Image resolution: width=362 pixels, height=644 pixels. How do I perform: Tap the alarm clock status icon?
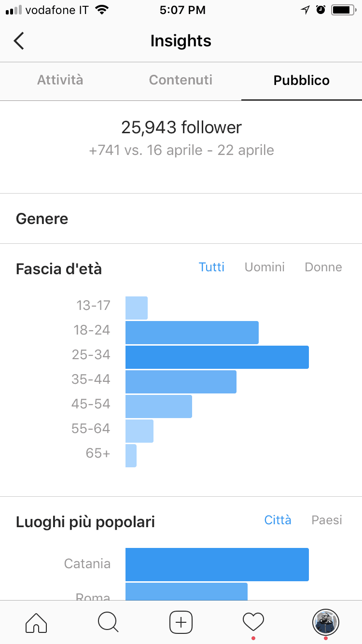321,10
